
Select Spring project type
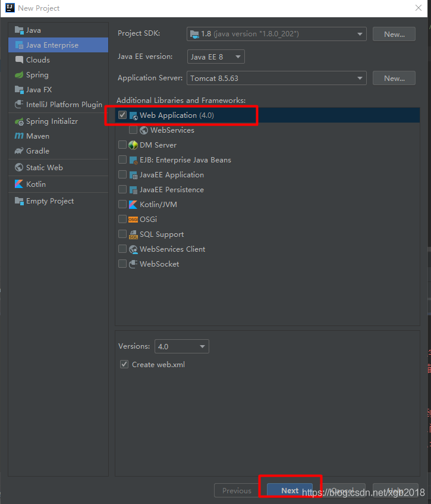pyautogui.click(x=58, y=75)
